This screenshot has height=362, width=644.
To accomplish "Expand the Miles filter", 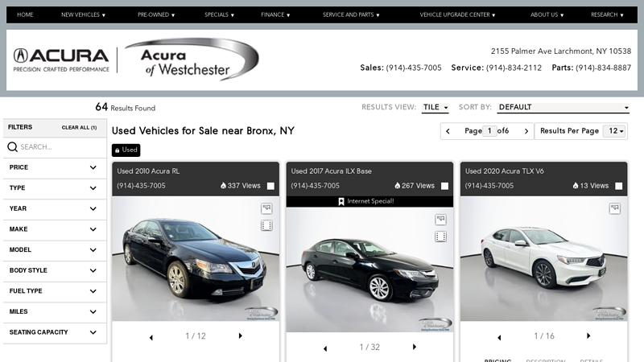I will (55, 311).
